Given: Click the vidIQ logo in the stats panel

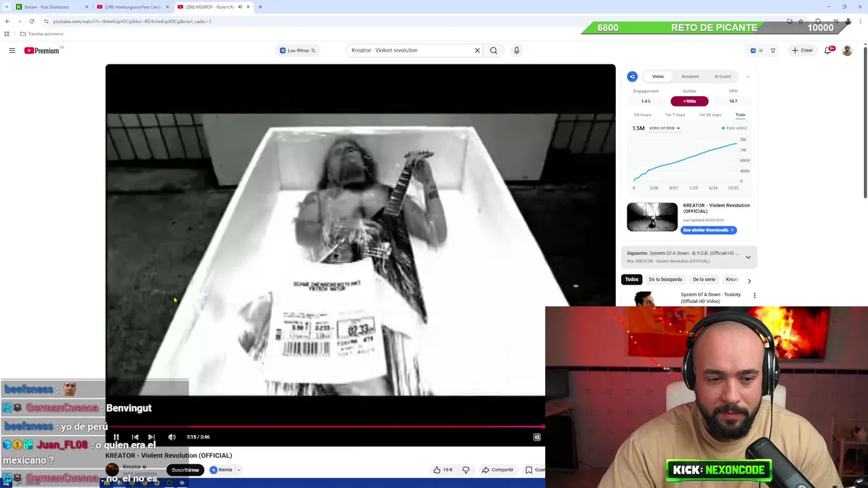Looking at the screenshot, I should tap(632, 77).
